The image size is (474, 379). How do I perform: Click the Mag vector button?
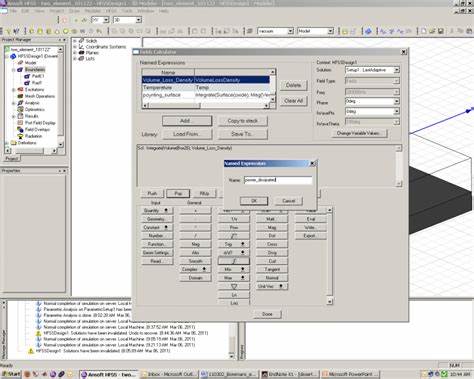click(272, 227)
